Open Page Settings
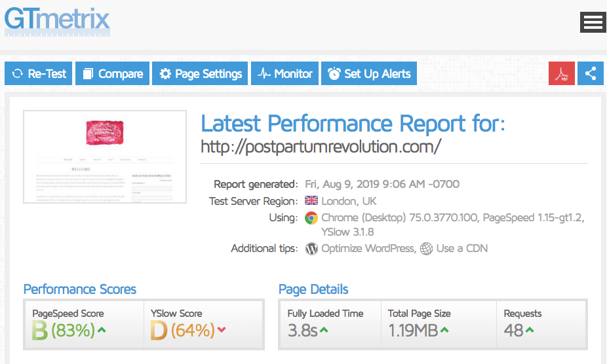The image size is (607, 364). [200, 73]
